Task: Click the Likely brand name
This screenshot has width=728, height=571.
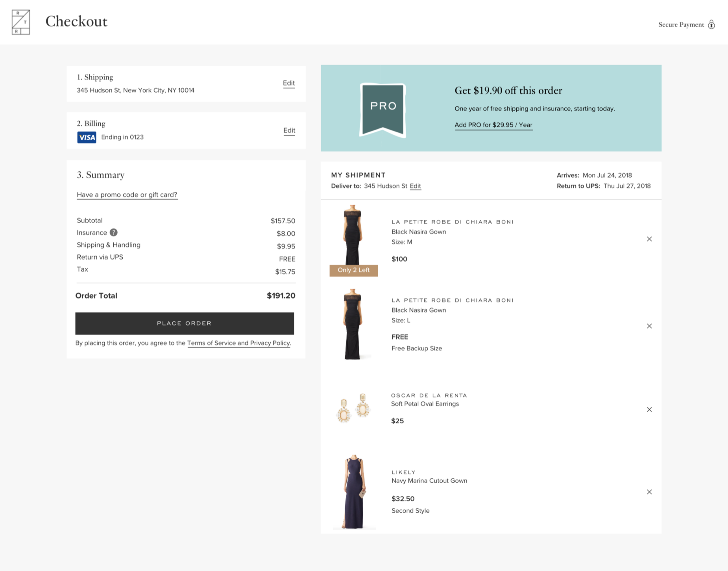Action: click(x=403, y=472)
